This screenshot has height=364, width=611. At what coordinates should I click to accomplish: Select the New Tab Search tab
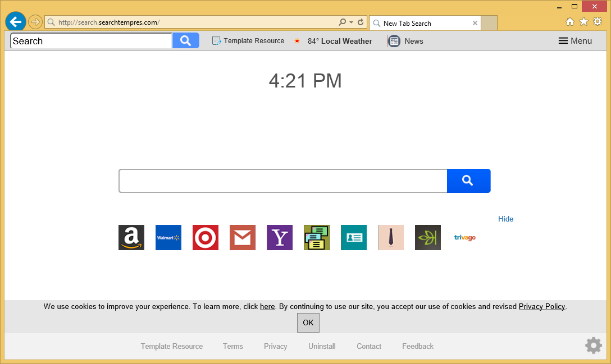click(x=421, y=23)
